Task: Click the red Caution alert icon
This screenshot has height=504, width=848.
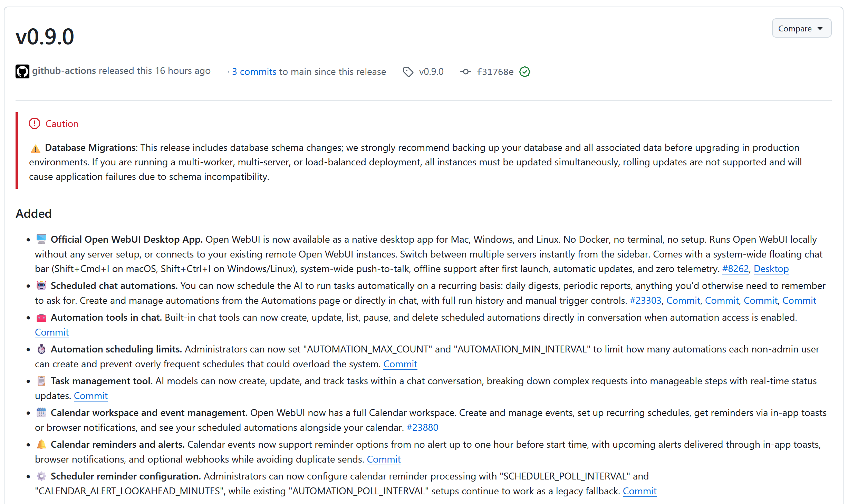Action: (35, 124)
